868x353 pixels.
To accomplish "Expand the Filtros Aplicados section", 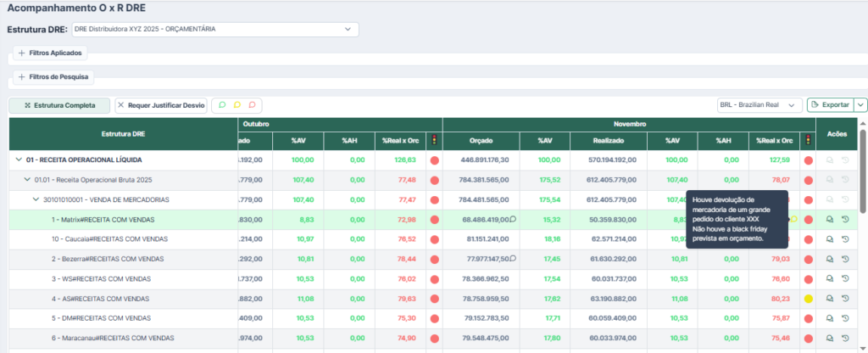I will 49,53.
